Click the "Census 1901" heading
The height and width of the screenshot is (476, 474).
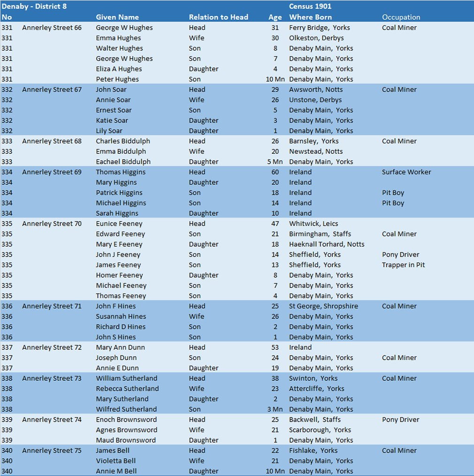click(310, 7)
